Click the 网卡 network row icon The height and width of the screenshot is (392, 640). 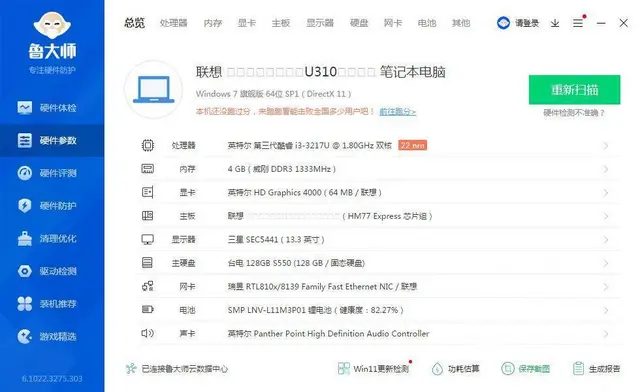tap(148, 286)
